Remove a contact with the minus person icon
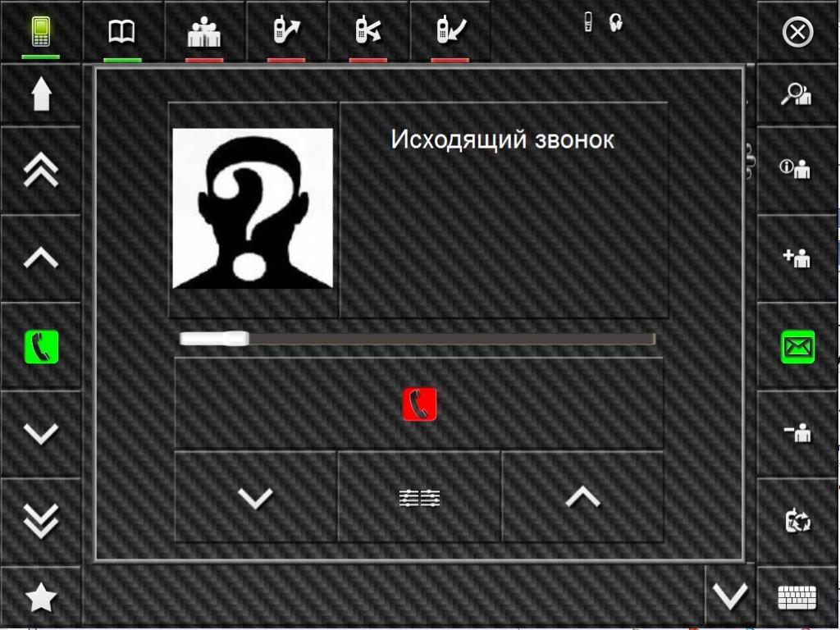 coord(797,431)
